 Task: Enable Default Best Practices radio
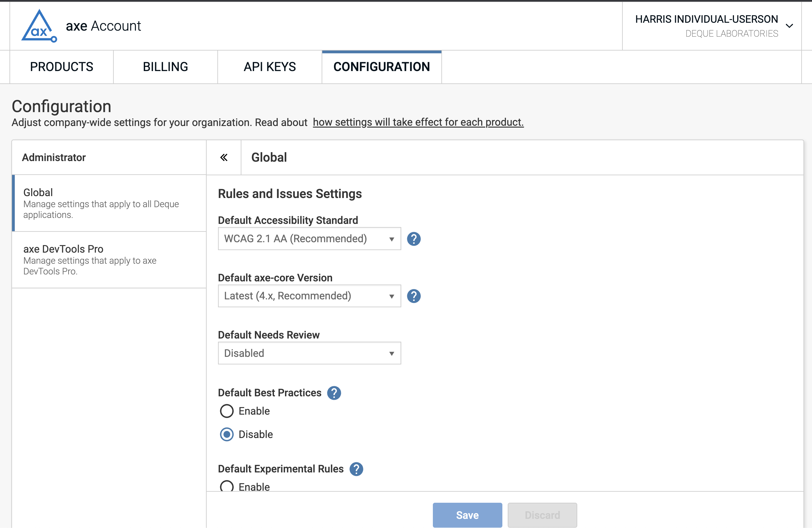[x=227, y=411]
